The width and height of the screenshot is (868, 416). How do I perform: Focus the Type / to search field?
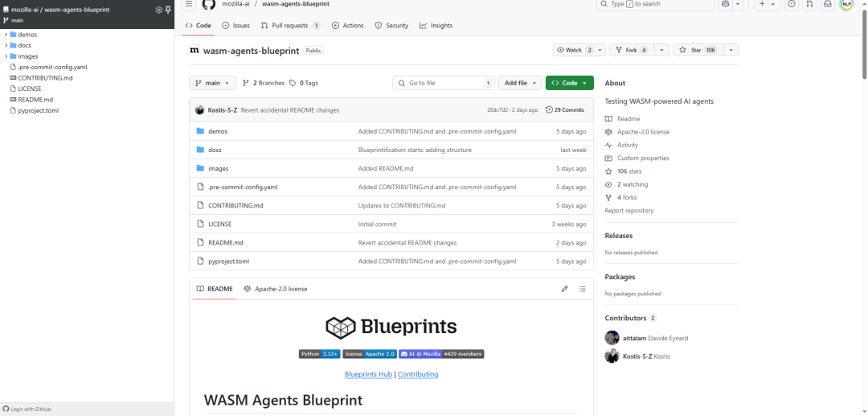[655, 4]
